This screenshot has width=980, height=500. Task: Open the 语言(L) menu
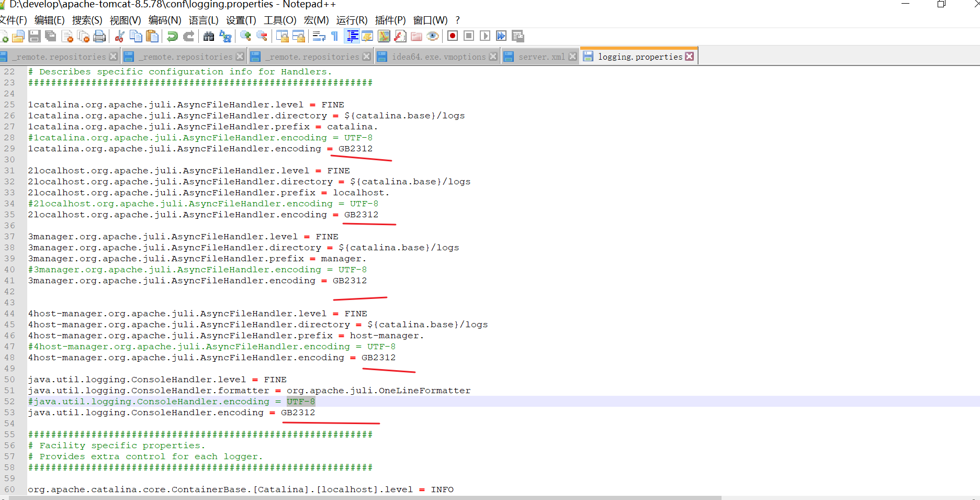click(x=204, y=20)
